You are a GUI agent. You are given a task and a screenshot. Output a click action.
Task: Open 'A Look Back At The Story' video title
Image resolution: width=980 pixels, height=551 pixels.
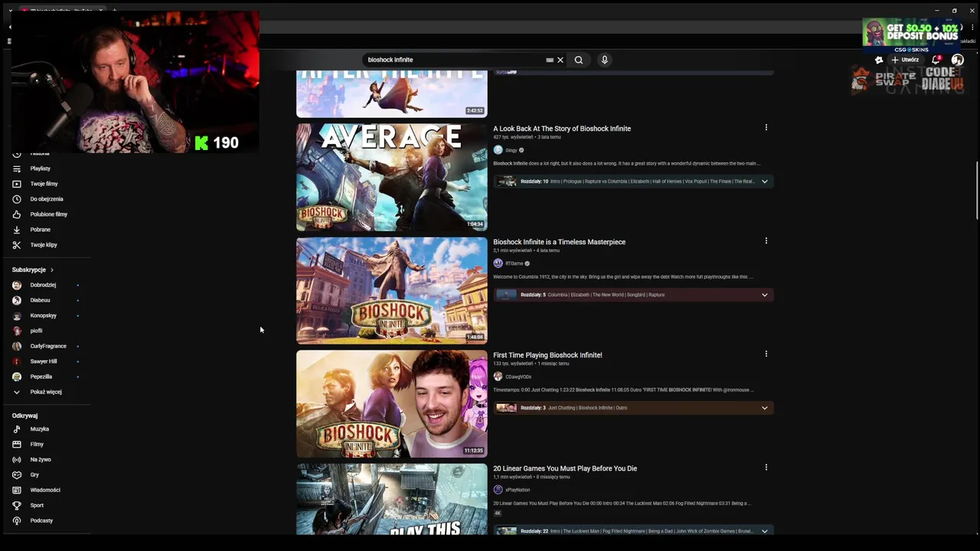pos(562,129)
